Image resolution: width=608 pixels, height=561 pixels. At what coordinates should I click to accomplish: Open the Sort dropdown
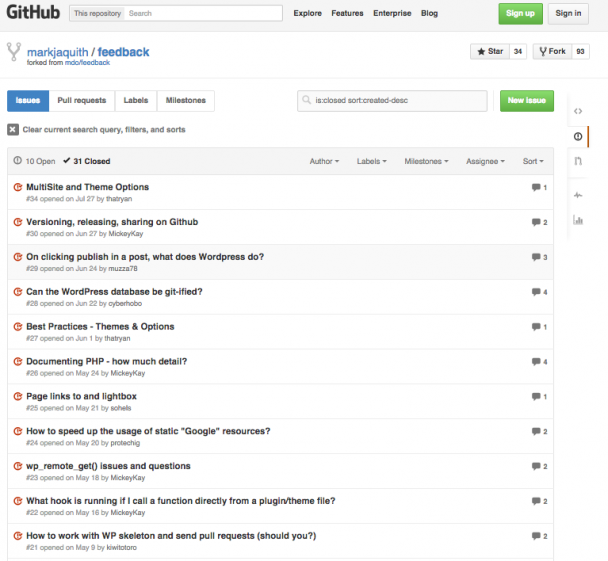(533, 161)
